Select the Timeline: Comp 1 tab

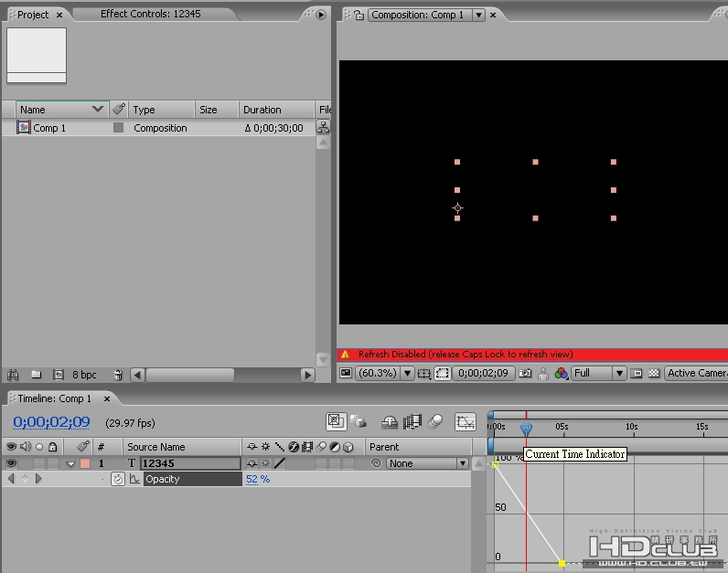click(55, 398)
